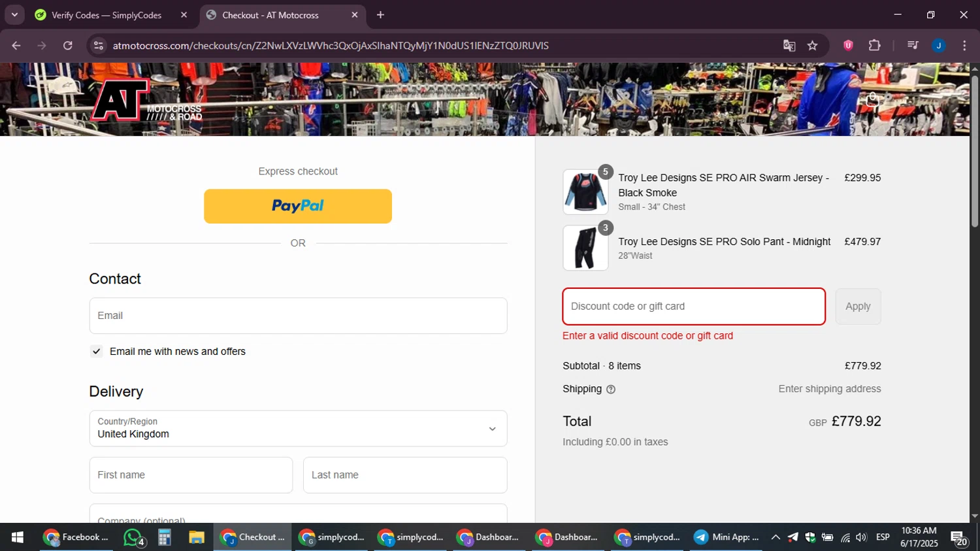
Task: Open File Explorer from the taskbar
Action: pos(197,537)
